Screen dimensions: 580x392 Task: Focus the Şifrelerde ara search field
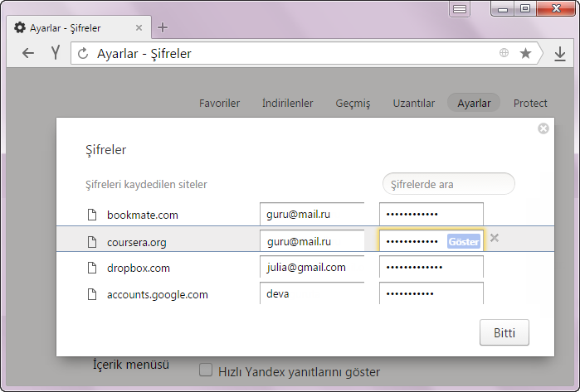[x=449, y=184]
